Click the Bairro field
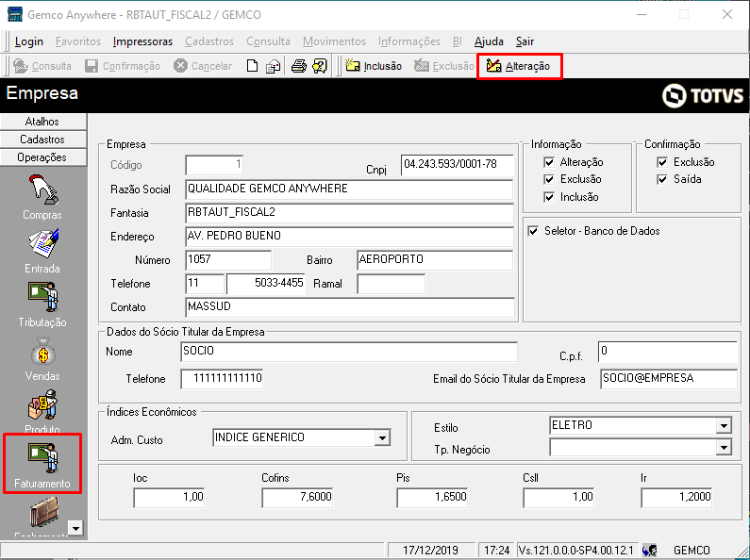This screenshot has width=750, height=560. [435, 260]
